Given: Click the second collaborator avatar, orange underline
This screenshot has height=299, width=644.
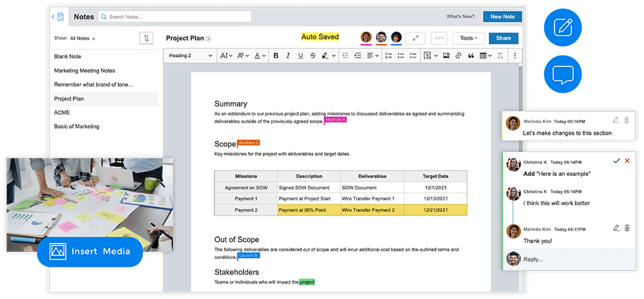Looking at the screenshot, I should coord(381,38).
